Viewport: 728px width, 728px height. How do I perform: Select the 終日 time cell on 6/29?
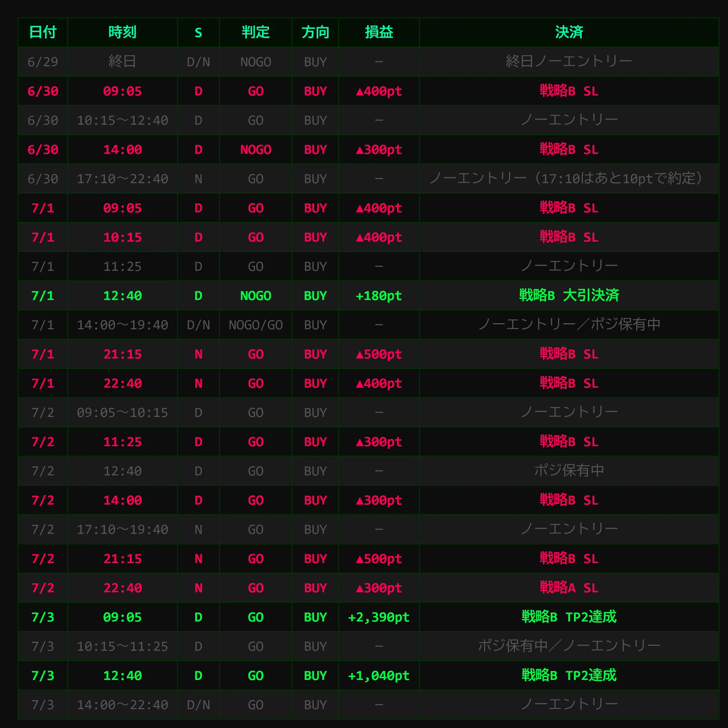tap(122, 62)
